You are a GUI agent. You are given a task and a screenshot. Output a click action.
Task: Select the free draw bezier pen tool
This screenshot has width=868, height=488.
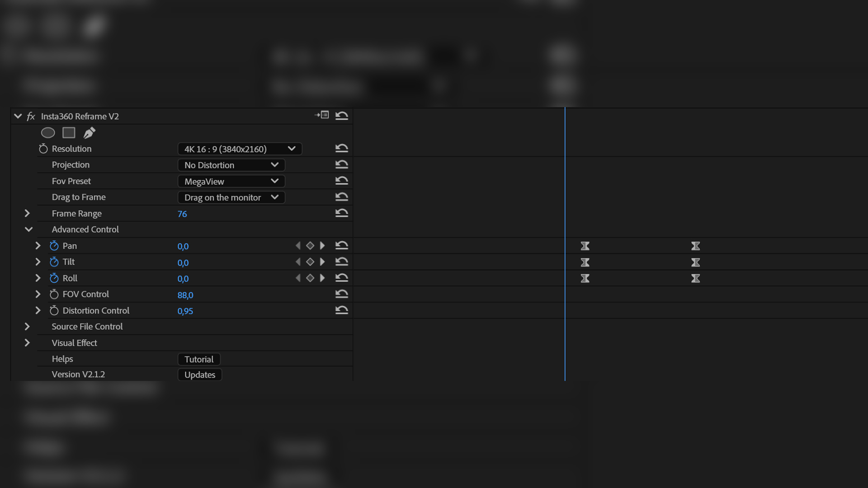[90, 133]
